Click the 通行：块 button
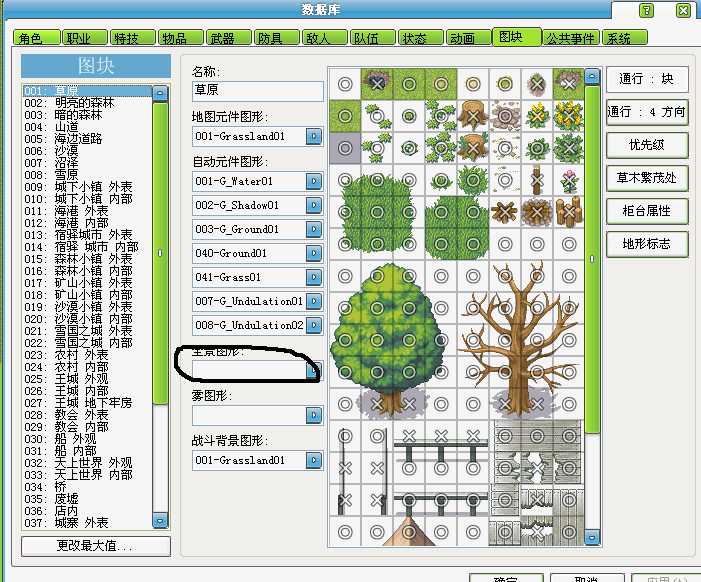Viewport: 701px width, 582px height. click(x=646, y=79)
